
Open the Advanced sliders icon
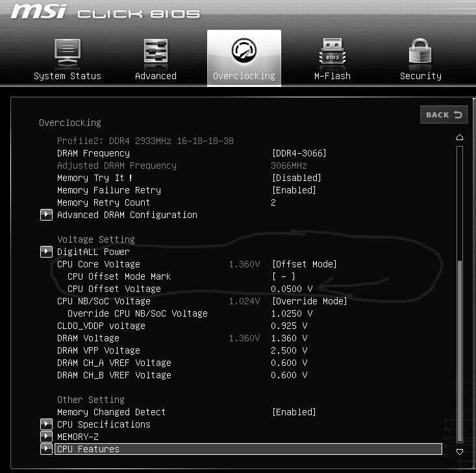tap(156, 51)
